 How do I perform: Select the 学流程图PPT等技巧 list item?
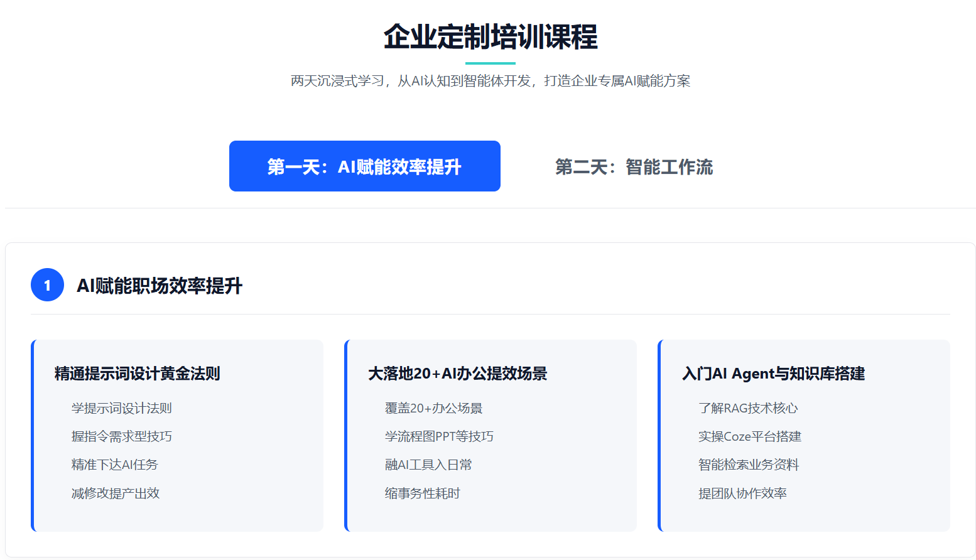[x=439, y=436]
